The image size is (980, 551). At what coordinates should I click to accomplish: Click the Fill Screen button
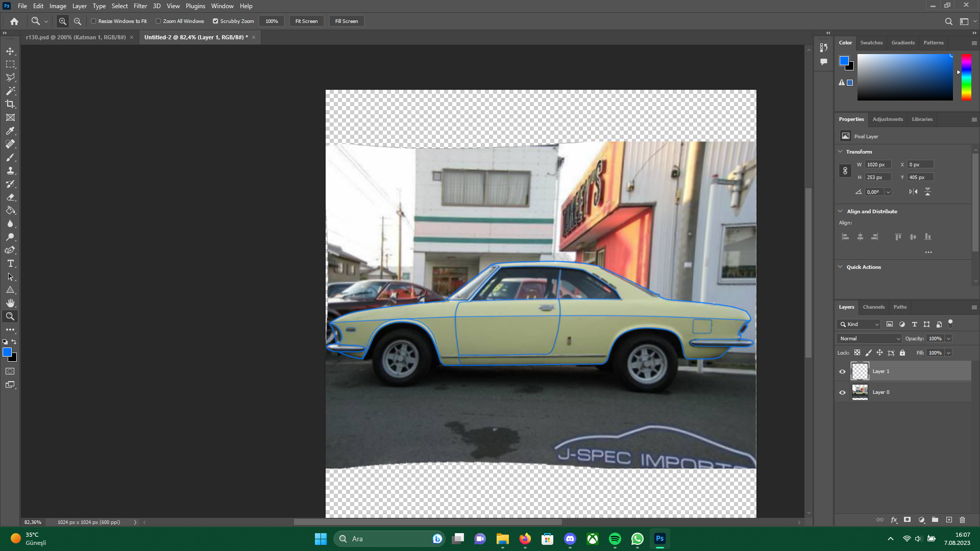pos(347,21)
